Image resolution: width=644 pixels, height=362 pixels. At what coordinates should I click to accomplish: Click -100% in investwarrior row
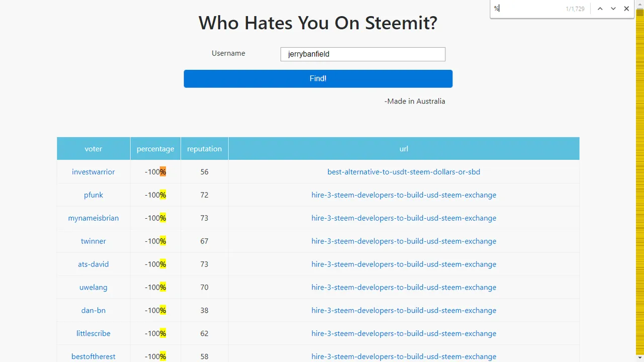[x=155, y=172]
